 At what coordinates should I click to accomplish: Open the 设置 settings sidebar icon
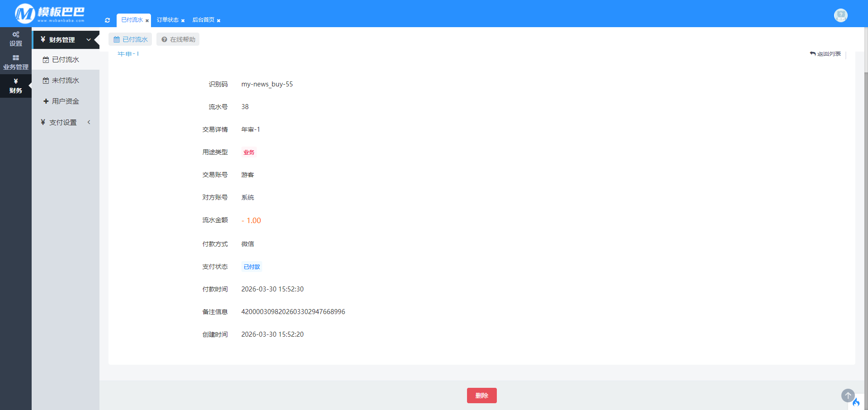click(x=16, y=39)
